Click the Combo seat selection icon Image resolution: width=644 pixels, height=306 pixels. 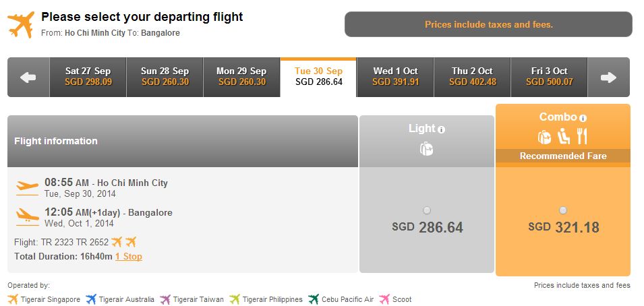tap(564, 136)
